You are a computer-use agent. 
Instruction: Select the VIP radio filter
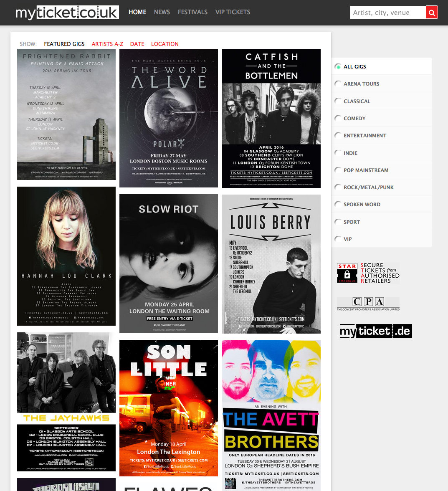click(338, 239)
